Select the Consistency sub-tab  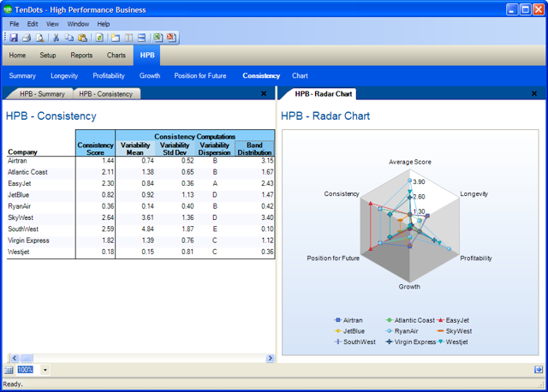[261, 76]
